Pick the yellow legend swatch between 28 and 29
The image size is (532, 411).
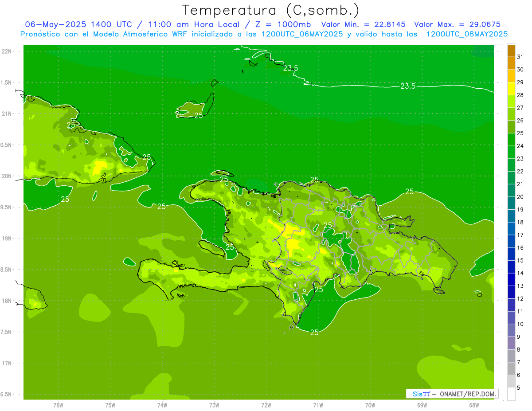[x=511, y=89]
